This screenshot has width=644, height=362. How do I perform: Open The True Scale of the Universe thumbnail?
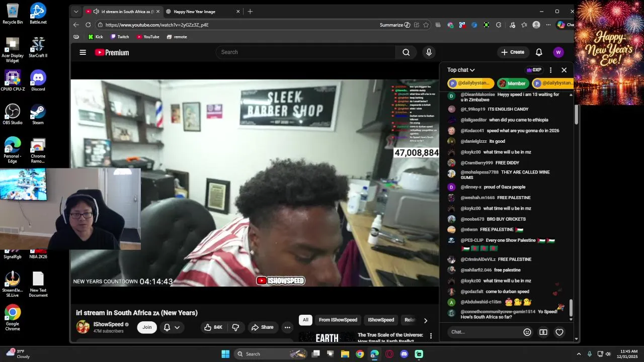coord(326,337)
